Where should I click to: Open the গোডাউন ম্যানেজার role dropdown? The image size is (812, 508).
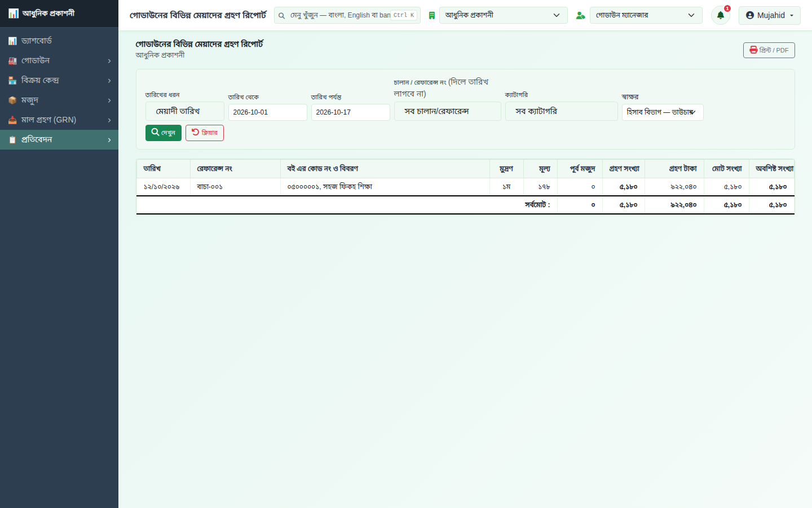646,15
